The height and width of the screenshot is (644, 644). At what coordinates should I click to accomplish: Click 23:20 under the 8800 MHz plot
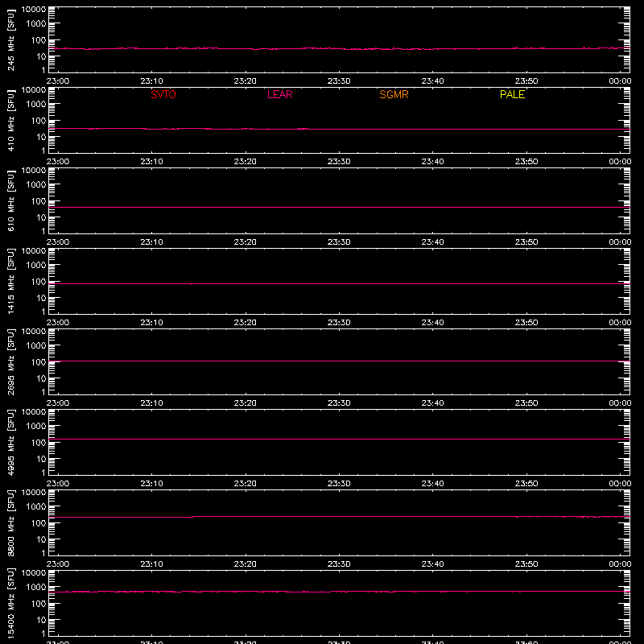pos(246,564)
